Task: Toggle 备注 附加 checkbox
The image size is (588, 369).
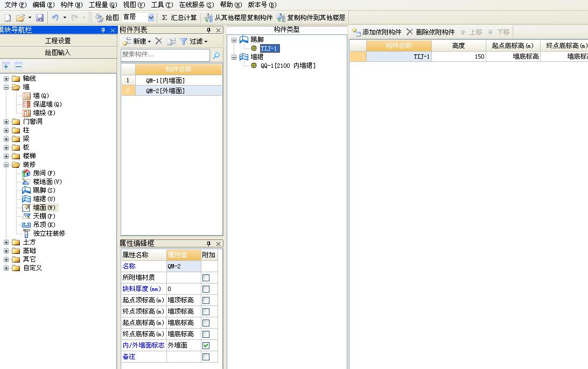Action: point(206,357)
